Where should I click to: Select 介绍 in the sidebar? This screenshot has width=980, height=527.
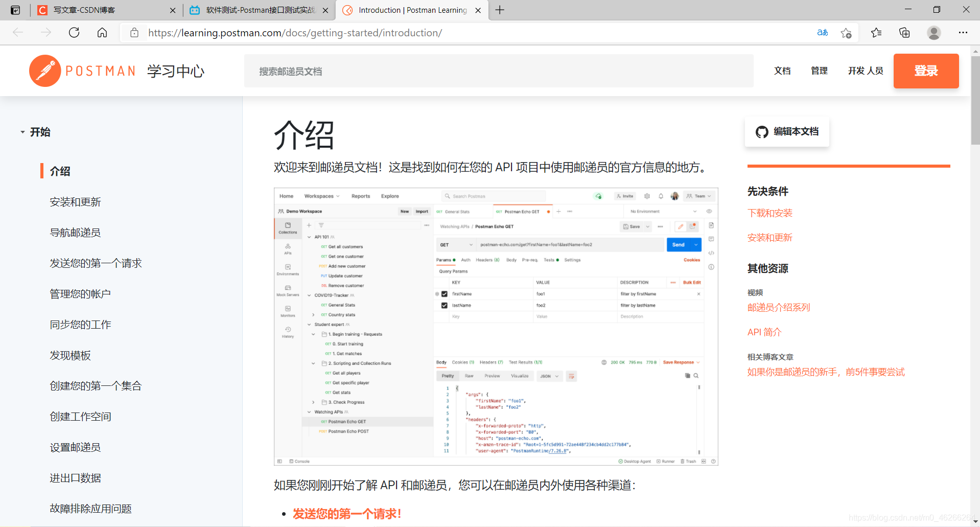(60, 171)
